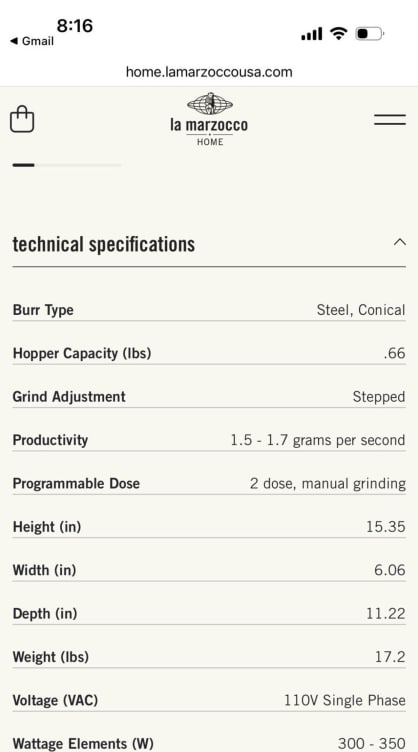
Task: Tap the cellular signal bars icon
Action: click(x=312, y=34)
